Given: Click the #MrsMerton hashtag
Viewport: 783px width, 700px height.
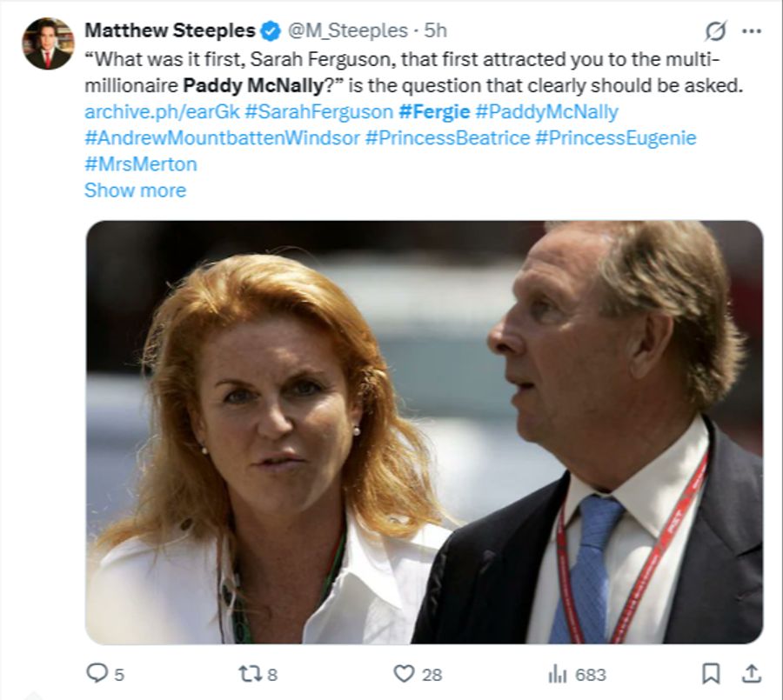Looking at the screenshot, I should click(x=141, y=164).
